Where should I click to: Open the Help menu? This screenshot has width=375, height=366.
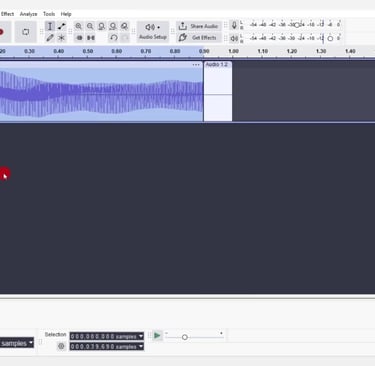coord(66,14)
